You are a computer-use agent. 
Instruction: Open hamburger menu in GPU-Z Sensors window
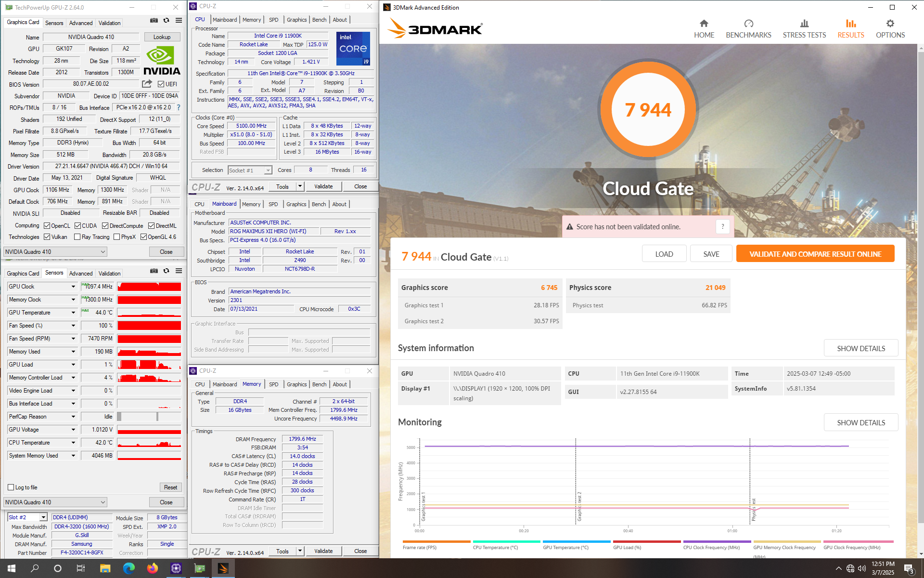pyautogui.click(x=179, y=271)
